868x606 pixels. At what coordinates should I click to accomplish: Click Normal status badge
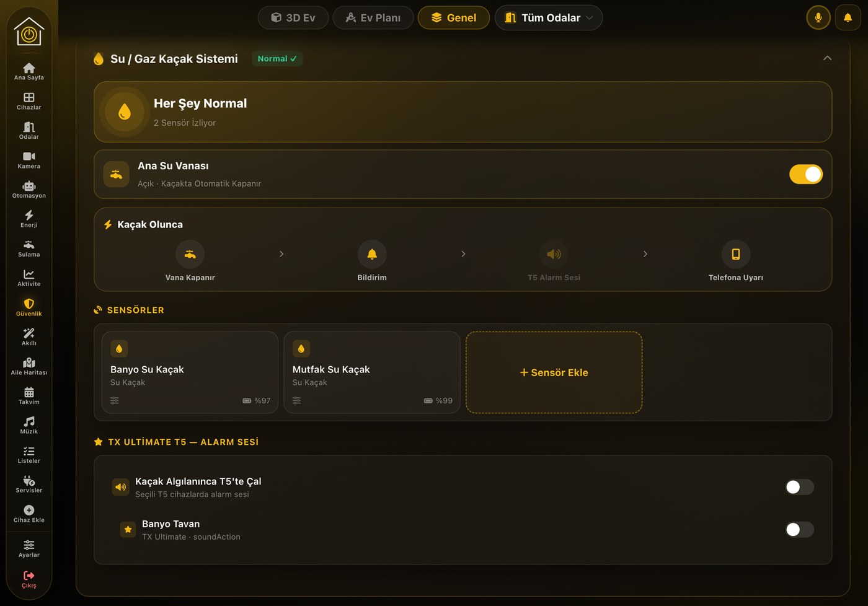click(277, 59)
